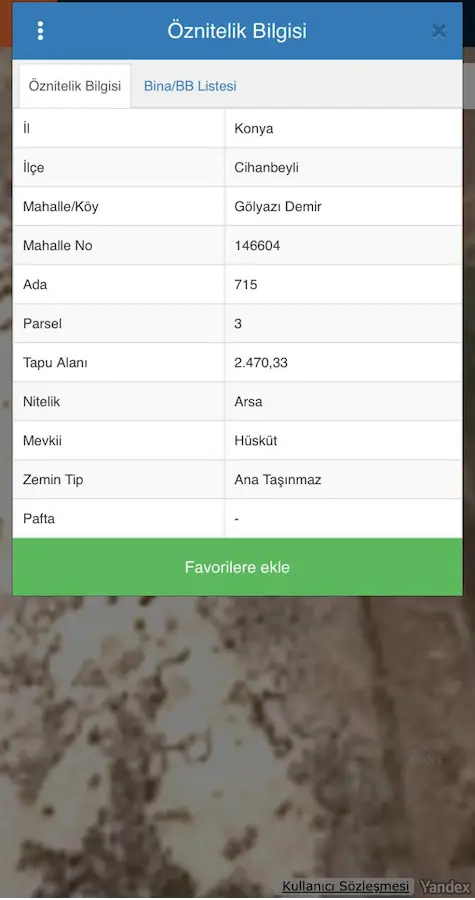
Task: Select the Öznitelik Bilgisi tab
Action: tap(75, 86)
